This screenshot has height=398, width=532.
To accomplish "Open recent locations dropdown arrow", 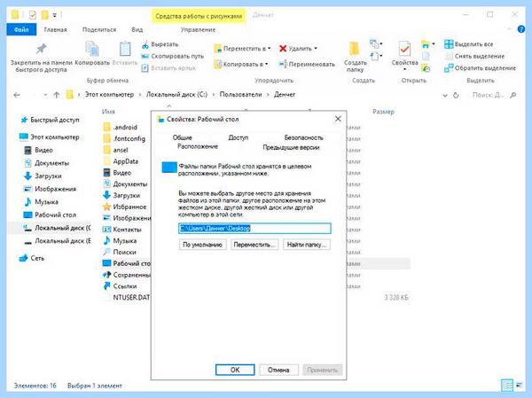I will tap(45, 95).
